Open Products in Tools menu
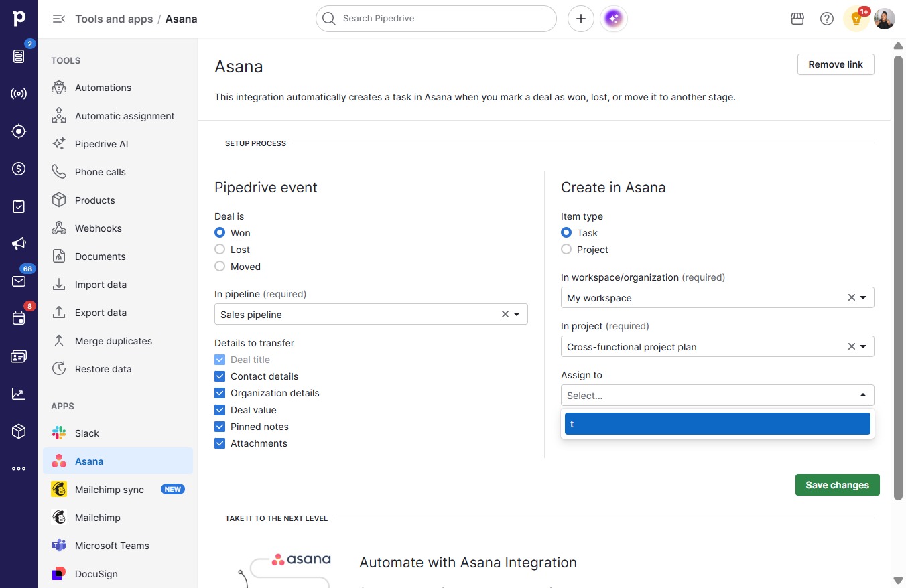This screenshot has width=906, height=588. point(118,200)
